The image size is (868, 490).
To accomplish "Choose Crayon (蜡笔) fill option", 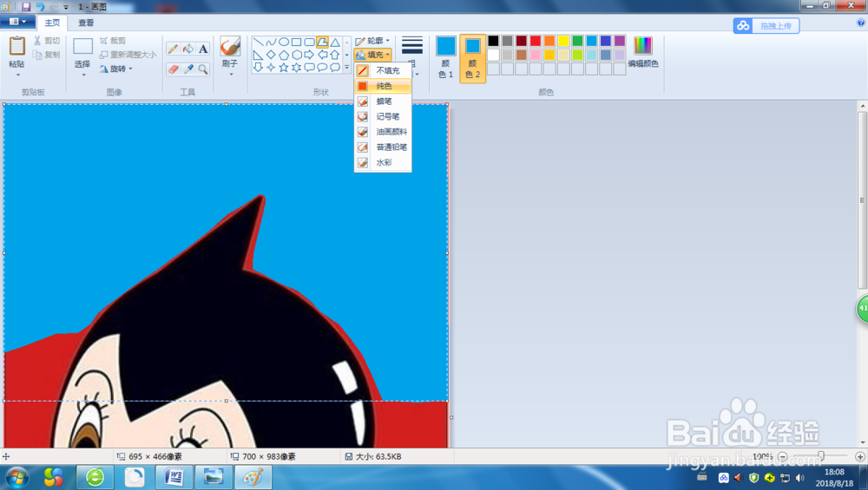I will pos(383,101).
